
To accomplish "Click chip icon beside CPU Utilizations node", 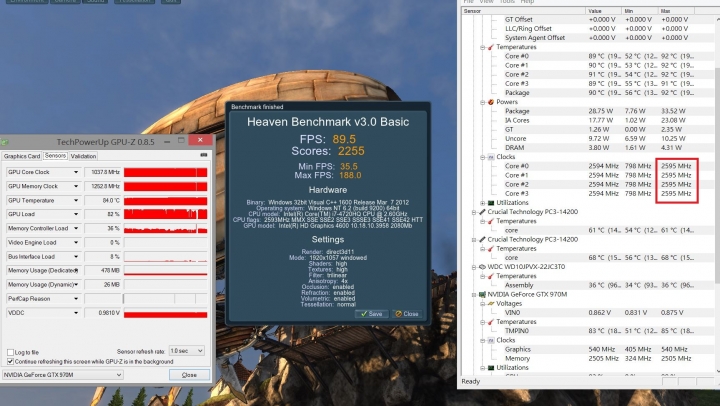I will tap(491, 203).
